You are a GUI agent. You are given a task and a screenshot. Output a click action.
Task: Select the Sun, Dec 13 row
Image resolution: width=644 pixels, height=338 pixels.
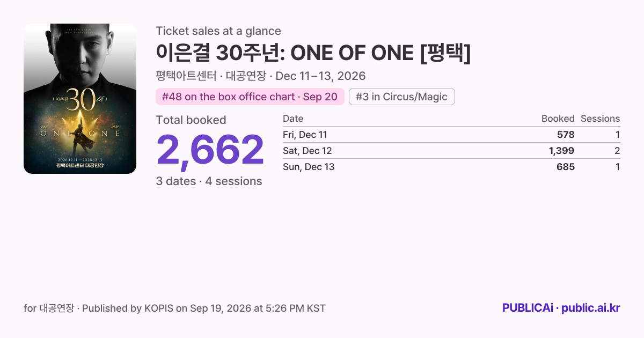point(451,167)
